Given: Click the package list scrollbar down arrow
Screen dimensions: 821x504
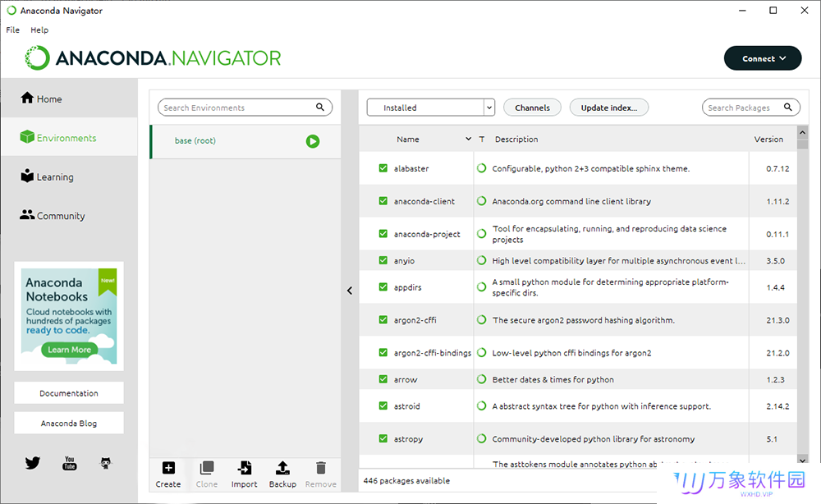Looking at the screenshot, I should pyautogui.click(x=803, y=460).
